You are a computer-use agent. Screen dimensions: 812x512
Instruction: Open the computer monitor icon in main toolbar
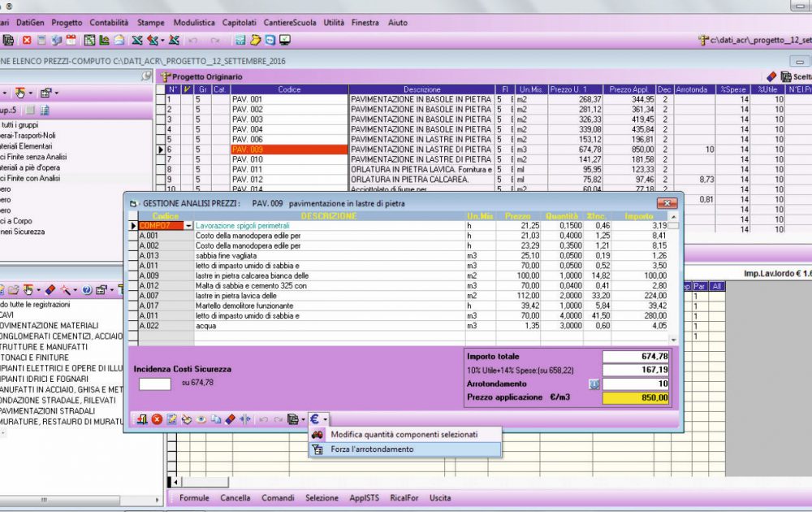(285, 40)
